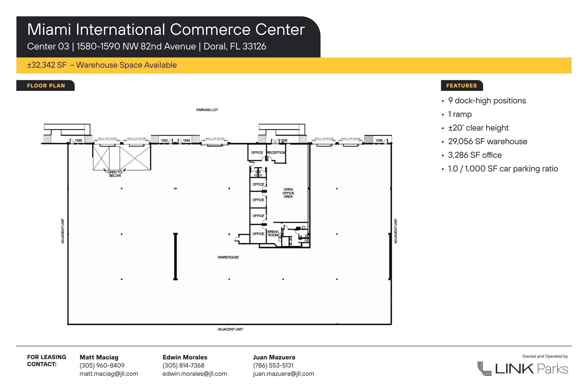This screenshot has width=588, height=392.
Task: Click the Miami International Commerce Center title
Action: 166,30
